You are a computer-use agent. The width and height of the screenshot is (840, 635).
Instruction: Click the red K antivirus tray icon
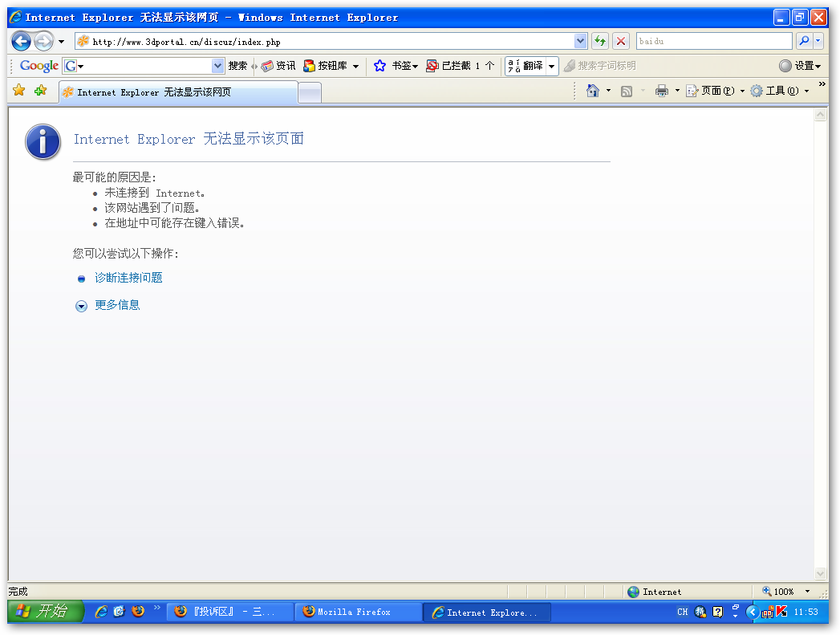pyautogui.click(x=781, y=611)
